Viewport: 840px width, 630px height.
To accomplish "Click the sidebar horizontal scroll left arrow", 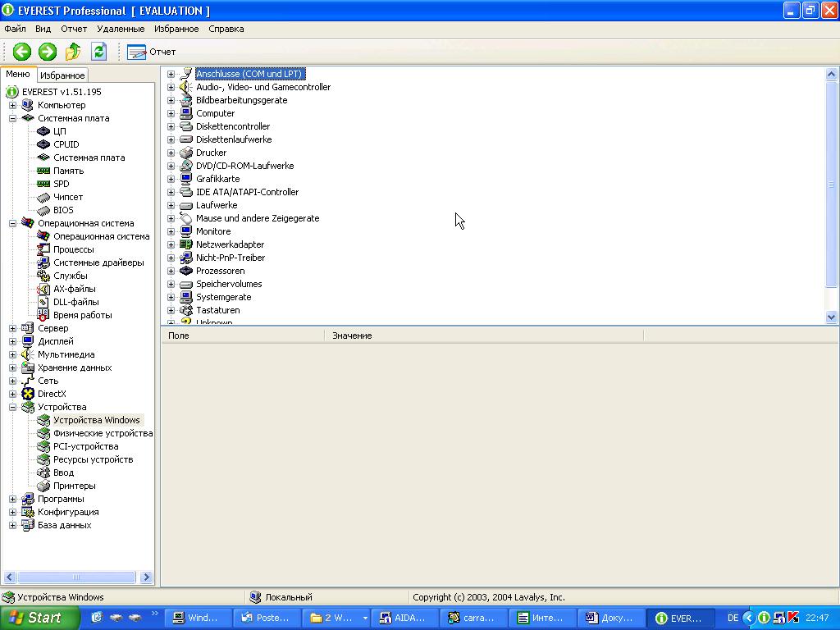I will (9, 577).
